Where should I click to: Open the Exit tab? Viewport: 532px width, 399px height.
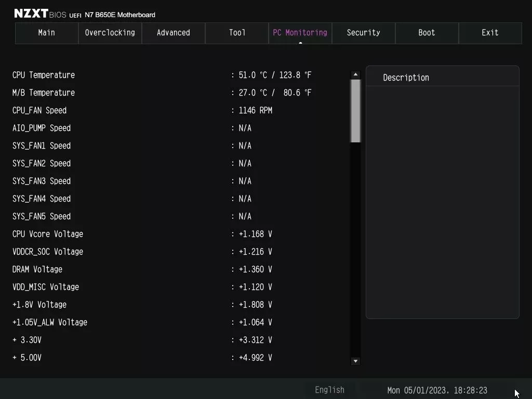(x=490, y=33)
